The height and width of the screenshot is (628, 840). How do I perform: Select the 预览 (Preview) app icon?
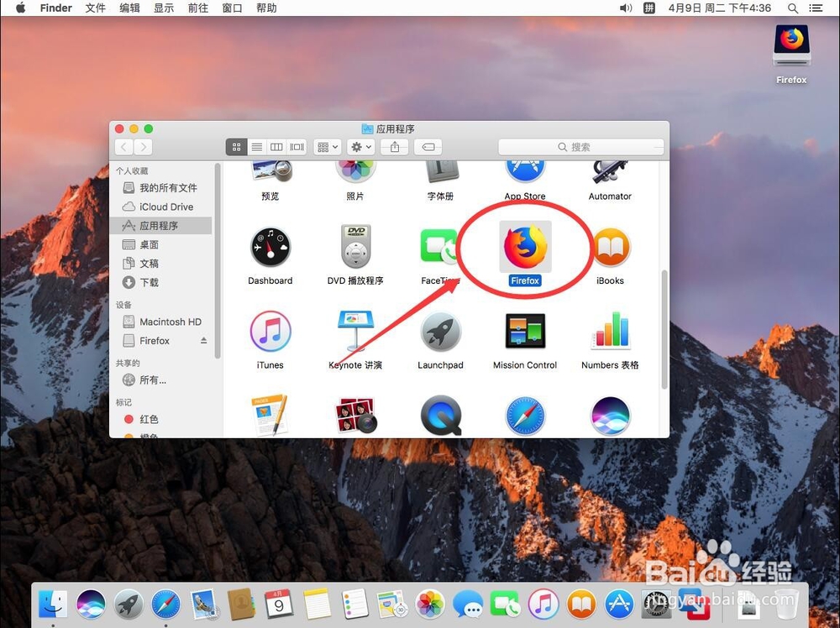[x=271, y=172]
